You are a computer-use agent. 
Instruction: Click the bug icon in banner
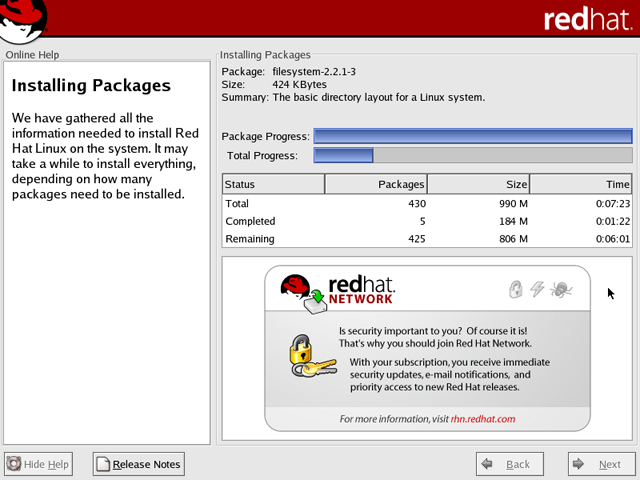561,289
